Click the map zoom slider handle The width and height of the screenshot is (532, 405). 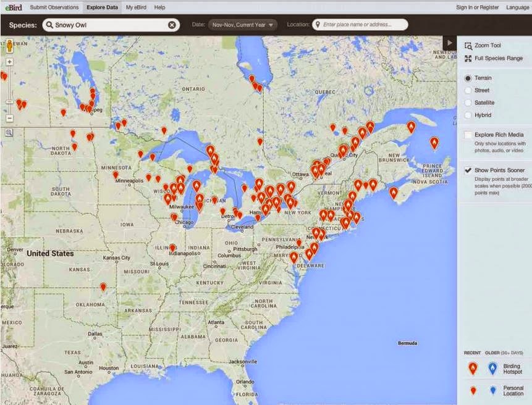pyautogui.click(x=9, y=102)
